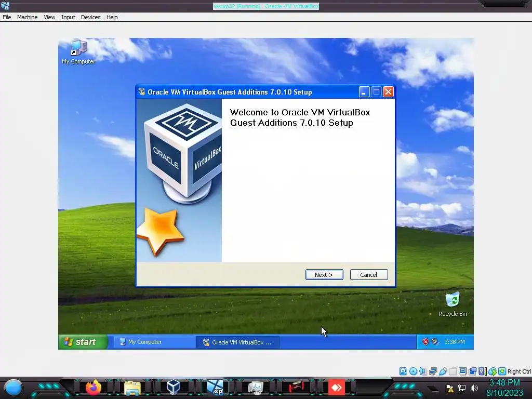The width and height of the screenshot is (532, 399).
Task: Select Oracle VM VirtualBox taskbar button
Action: (238, 342)
